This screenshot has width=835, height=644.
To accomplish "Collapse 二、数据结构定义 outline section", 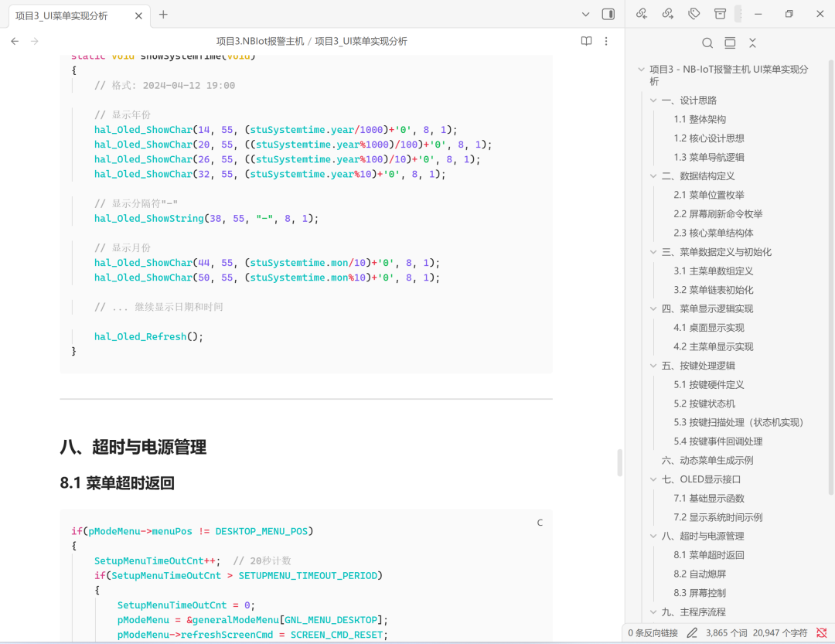I will [x=653, y=176].
